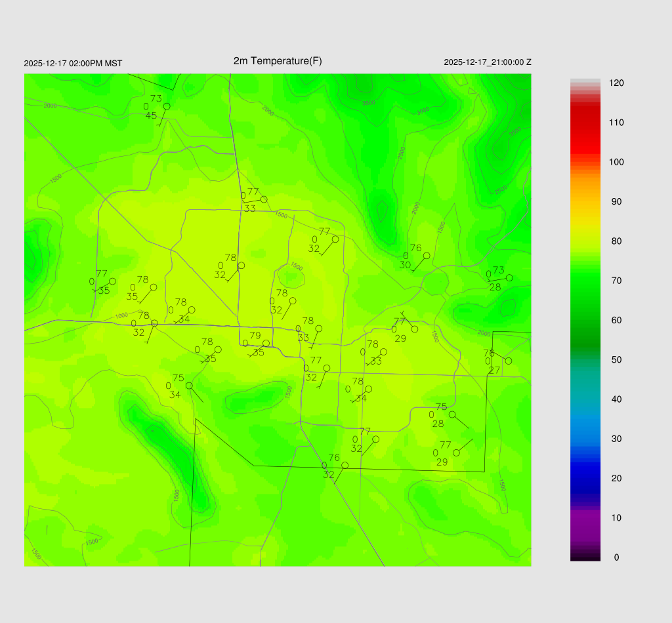
Task: Select the station plot reading 73 over 28
Action: (x=509, y=277)
